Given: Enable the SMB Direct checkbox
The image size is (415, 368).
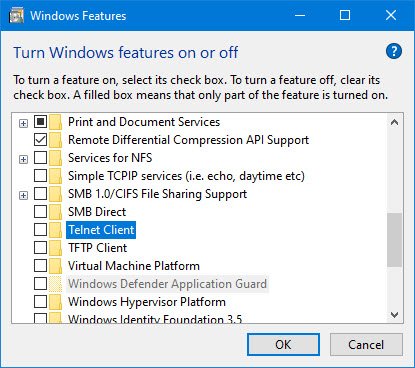Looking at the screenshot, I should (40, 211).
